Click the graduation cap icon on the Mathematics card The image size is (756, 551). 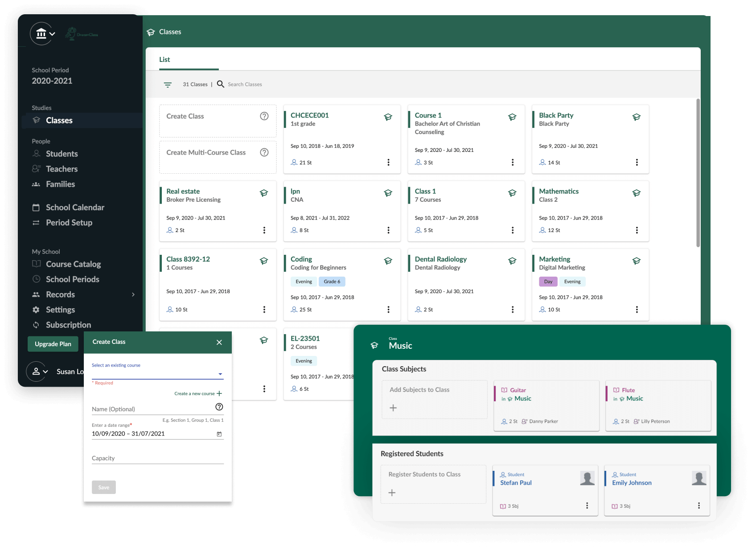point(637,193)
